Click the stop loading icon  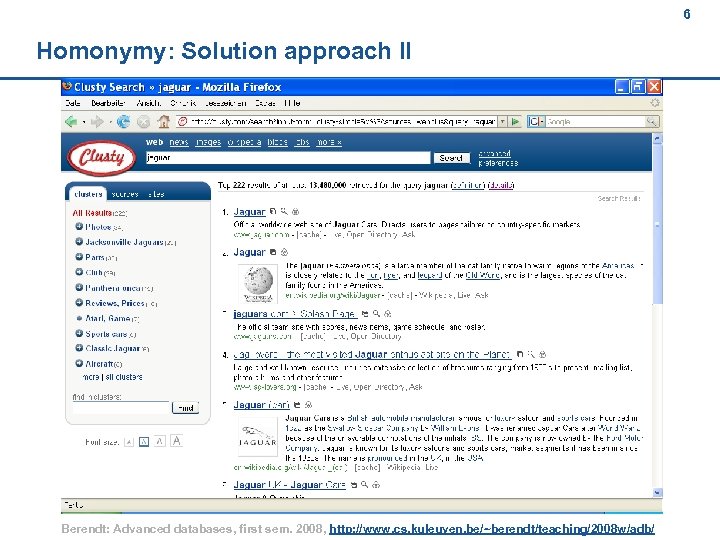coord(143,122)
